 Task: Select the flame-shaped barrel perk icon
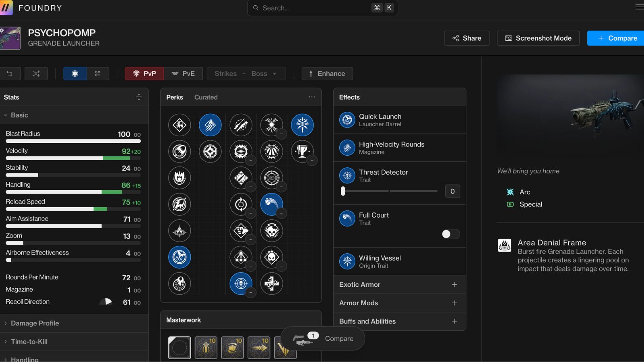point(180,177)
